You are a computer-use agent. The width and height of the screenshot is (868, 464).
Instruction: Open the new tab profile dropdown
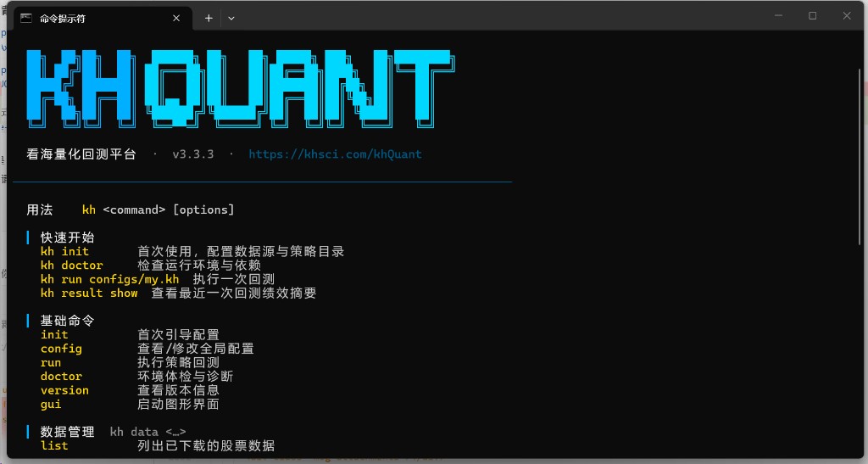(x=231, y=19)
